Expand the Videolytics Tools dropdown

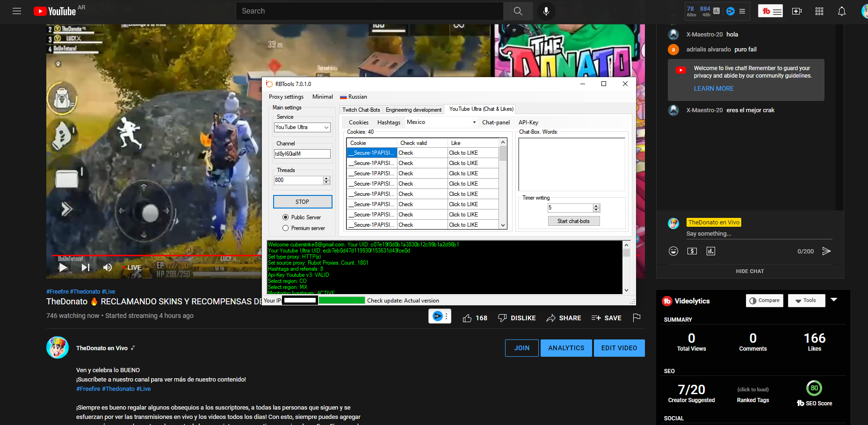coord(806,301)
